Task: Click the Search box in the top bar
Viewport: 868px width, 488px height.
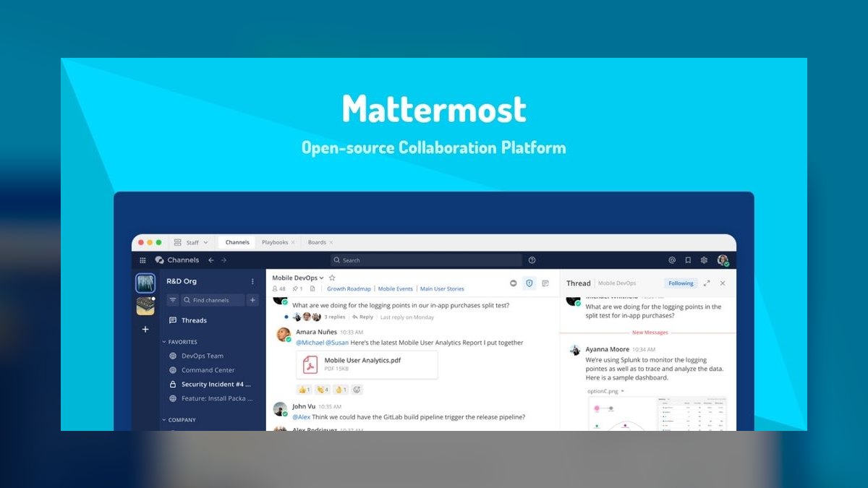Action: (426, 260)
